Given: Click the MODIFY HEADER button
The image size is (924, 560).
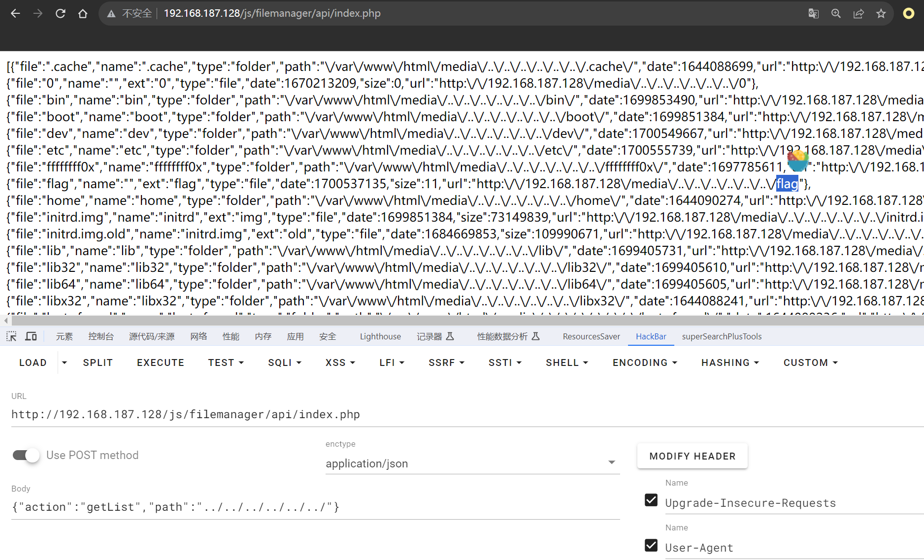Looking at the screenshot, I should click(x=692, y=456).
